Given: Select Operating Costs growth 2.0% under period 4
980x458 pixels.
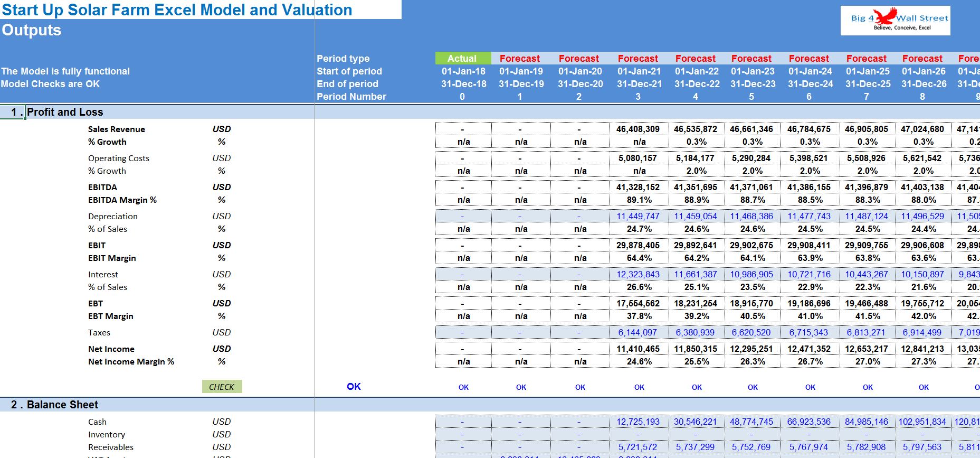Looking at the screenshot, I should coord(697,171).
